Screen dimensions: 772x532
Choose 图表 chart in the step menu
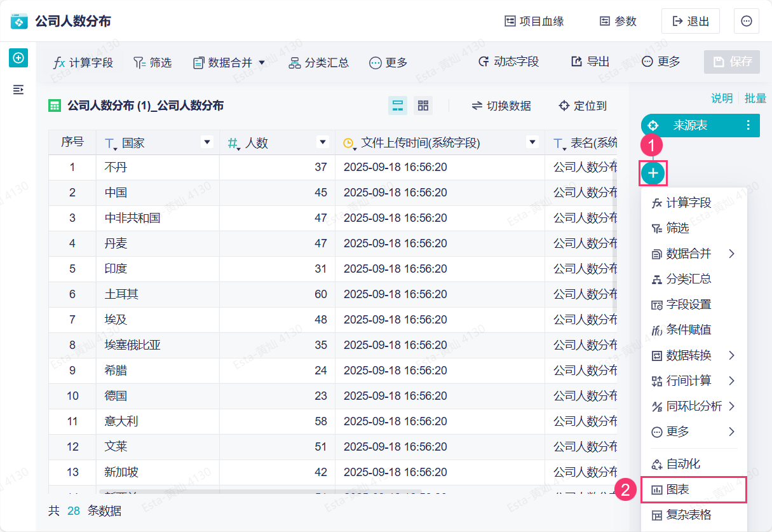pos(694,489)
